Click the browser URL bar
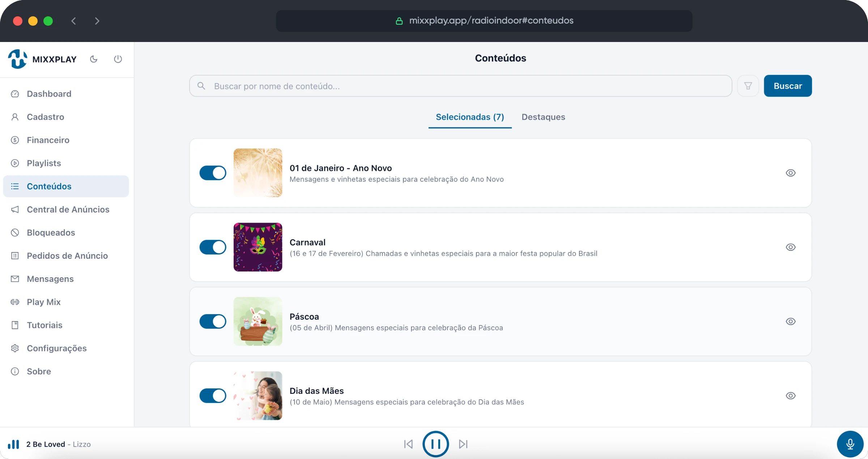The image size is (868, 459). point(484,21)
